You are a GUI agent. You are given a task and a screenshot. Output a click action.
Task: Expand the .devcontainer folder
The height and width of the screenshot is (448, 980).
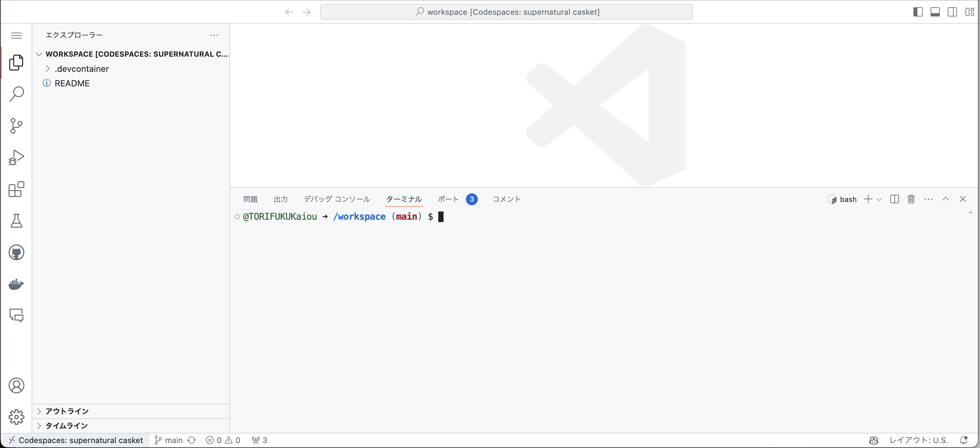[x=81, y=69]
